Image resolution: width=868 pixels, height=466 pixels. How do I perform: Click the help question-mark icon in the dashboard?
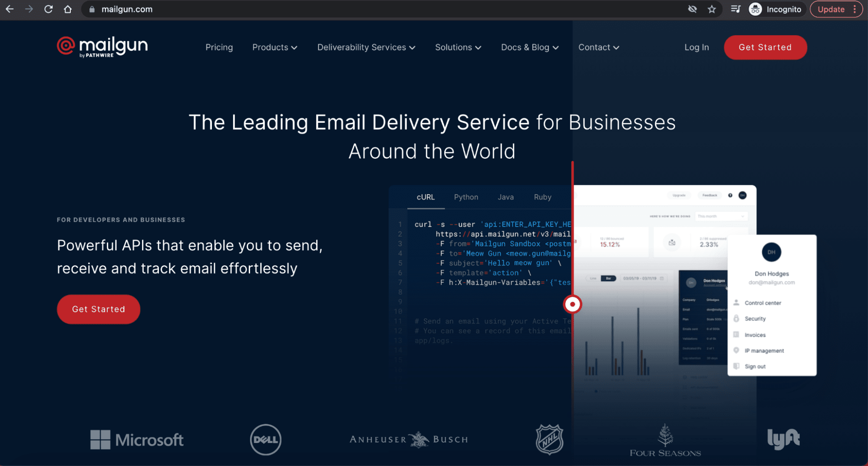tap(730, 195)
